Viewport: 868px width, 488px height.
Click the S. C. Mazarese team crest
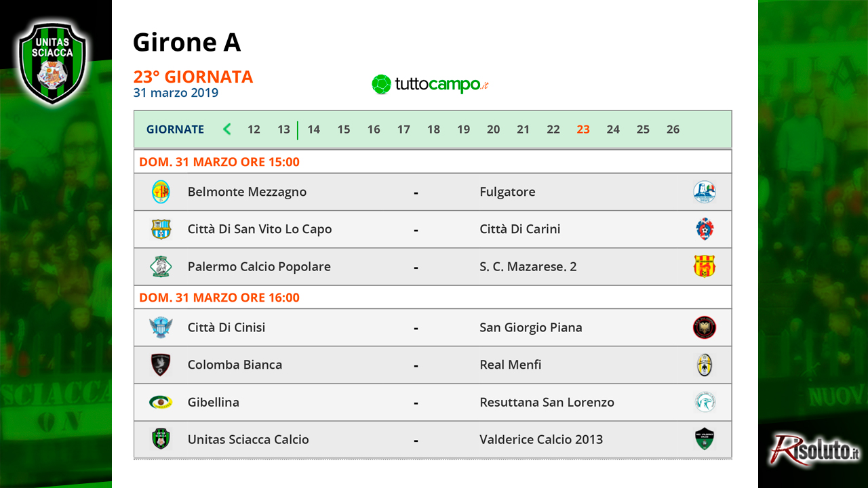pos(705,266)
